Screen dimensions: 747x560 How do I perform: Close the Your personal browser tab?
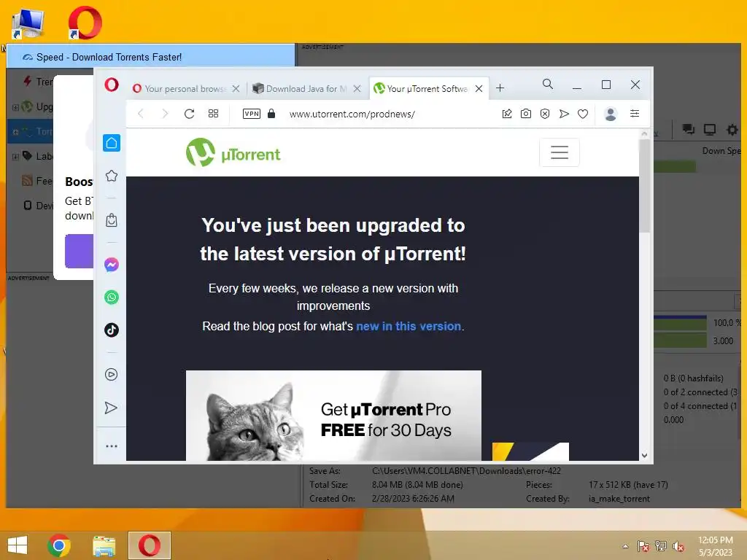pos(236,88)
